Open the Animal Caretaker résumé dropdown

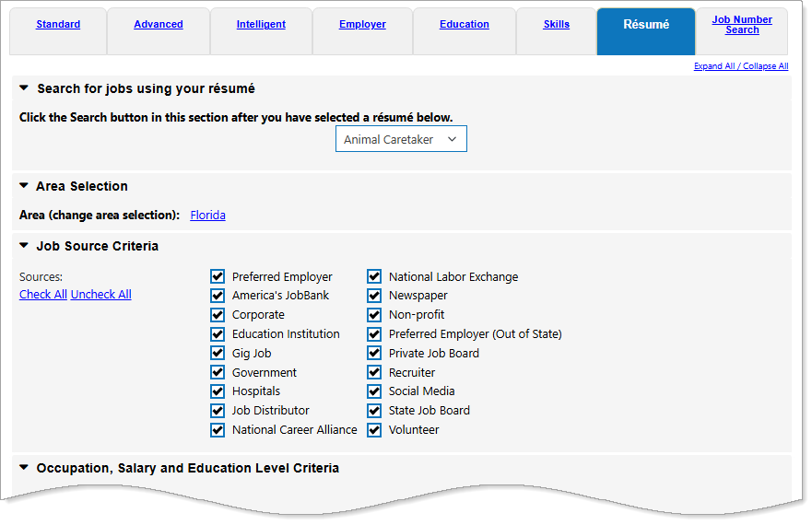pyautogui.click(x=401, y=139)
